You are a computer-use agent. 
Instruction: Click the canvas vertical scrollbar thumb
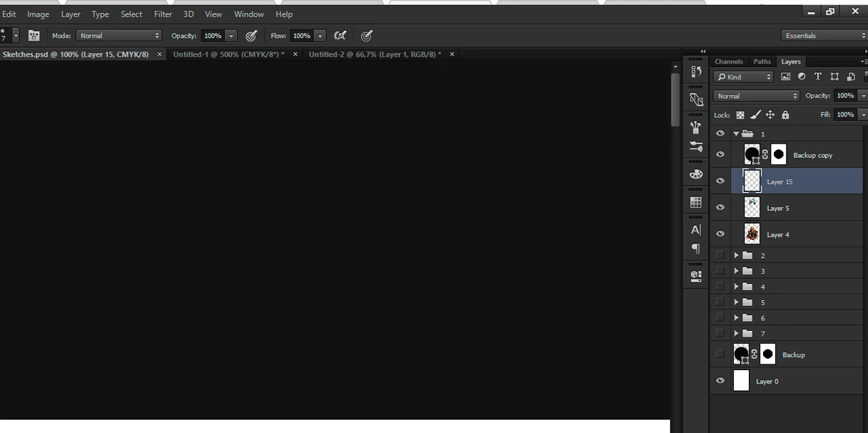tap(675, 100)
